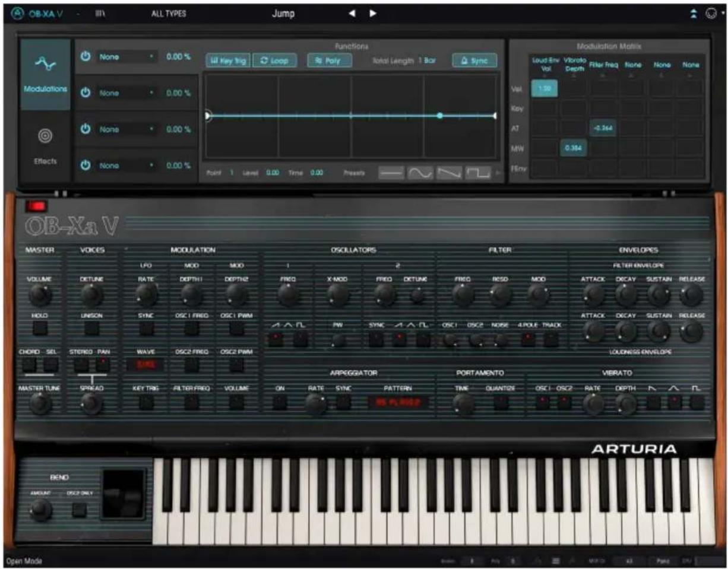
Task: Toggle power icon of third modulation slot
Action: click(86, 129)
